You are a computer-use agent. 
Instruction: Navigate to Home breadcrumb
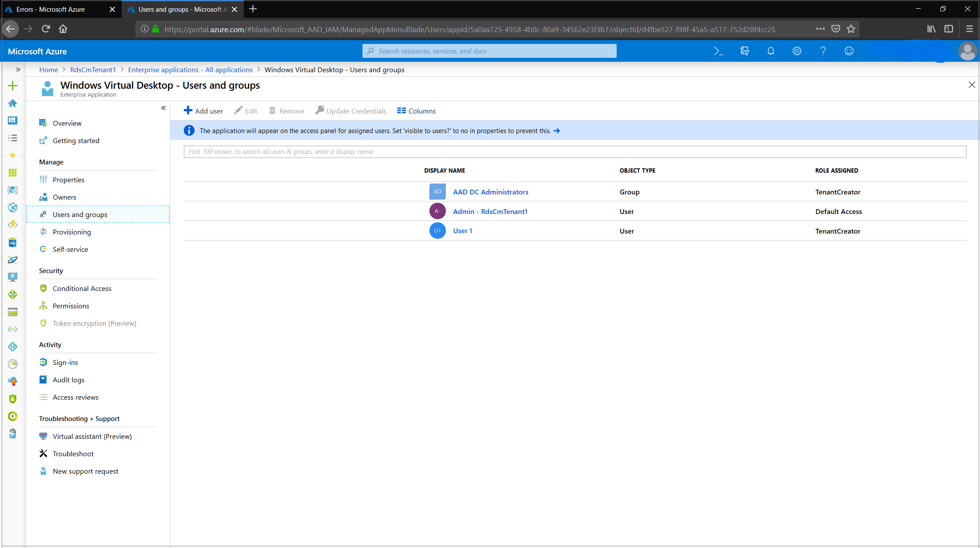pyautogui.click(x=49, y=70)
